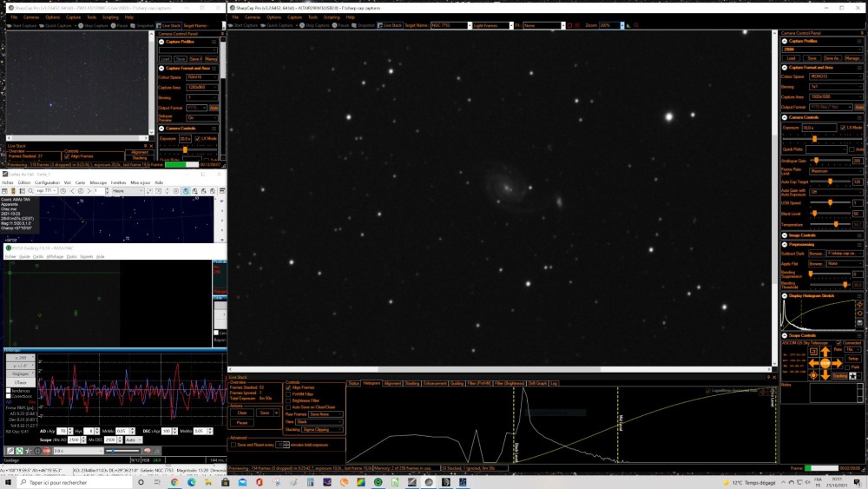868x489 pixels.
Task: Click PHD2 red stop icon
Action: click(47, 451)
